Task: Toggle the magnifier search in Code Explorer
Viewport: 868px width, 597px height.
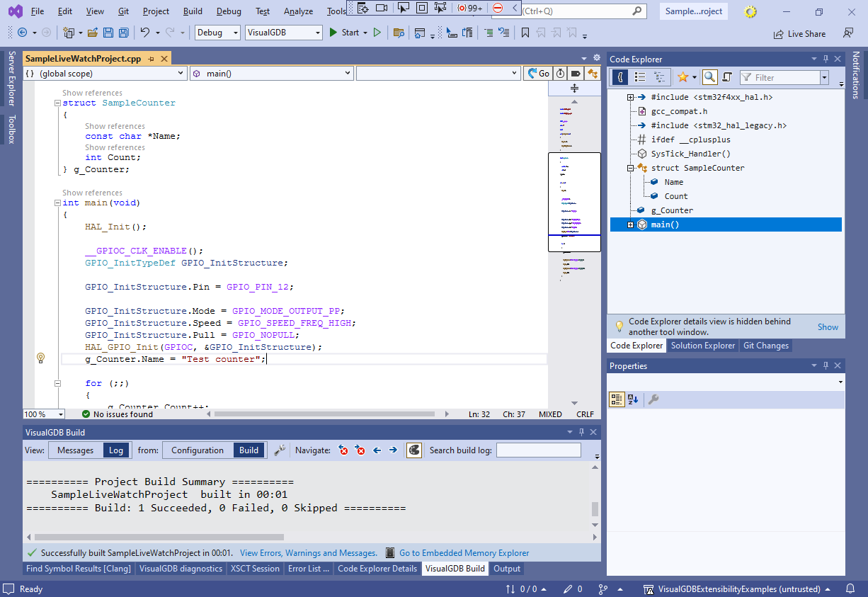Action: pos(709,77)
